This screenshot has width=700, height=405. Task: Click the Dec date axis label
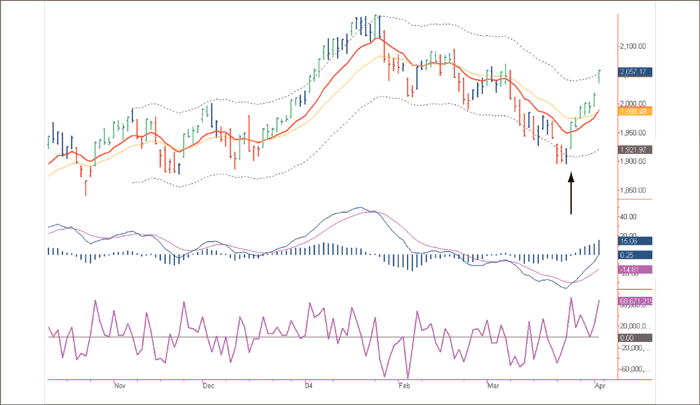209,385
